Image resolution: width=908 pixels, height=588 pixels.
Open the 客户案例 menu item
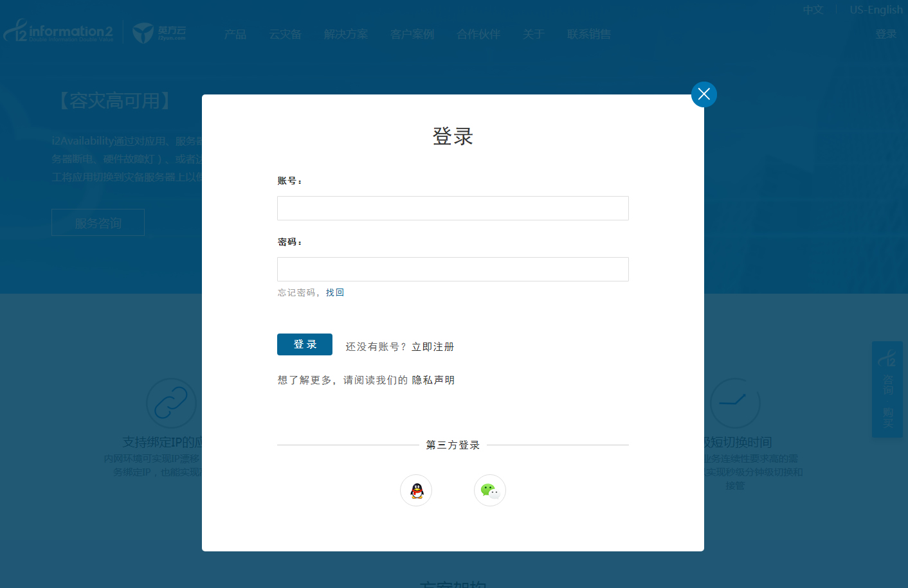pyautogui.click(x=412, y=34)
